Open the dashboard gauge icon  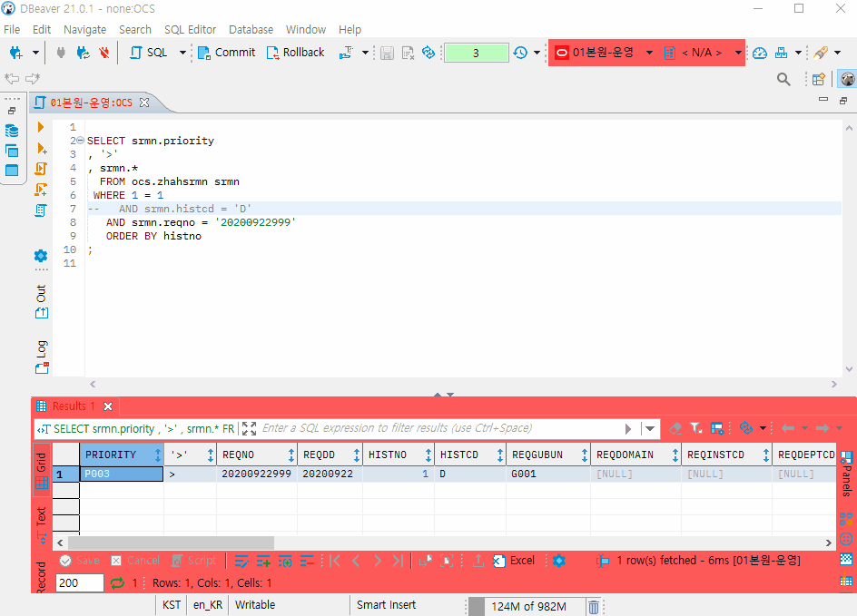[760, 53]
